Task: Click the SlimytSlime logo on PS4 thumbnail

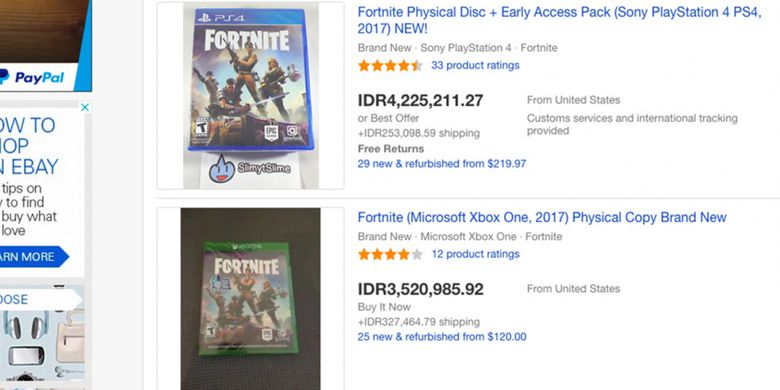Action: [x=250, y=168]
